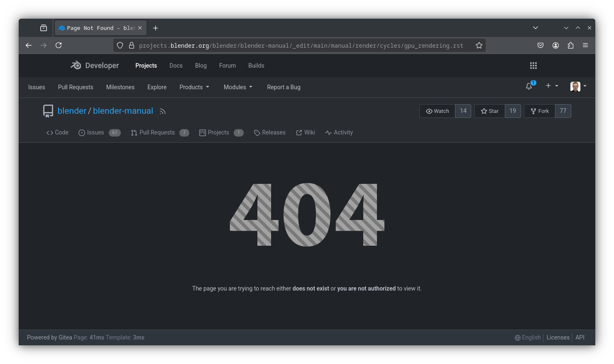Reload the page with the refresh icon

coord(59,45)
